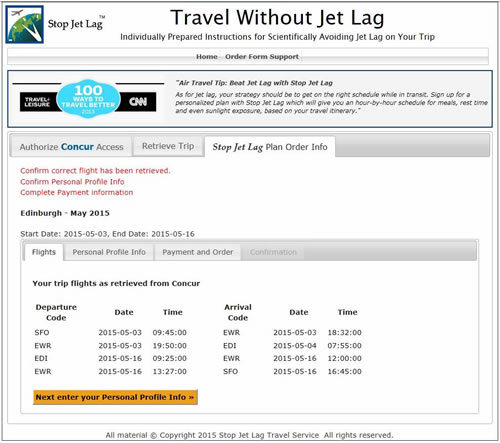Click the CNN logo in banner
Image resolution: width=500 pixels, height=443 pixels.
[x=138, y=102]
